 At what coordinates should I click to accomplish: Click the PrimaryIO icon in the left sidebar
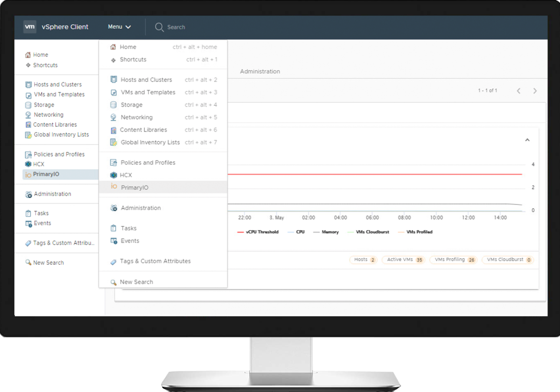[x=28, y=175]
